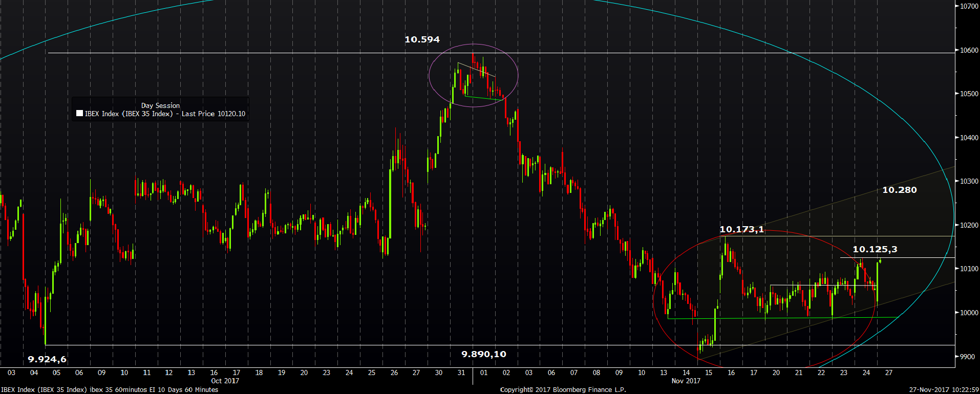Select the 10400 price axis label
The image size is (980, 394).
969,138
